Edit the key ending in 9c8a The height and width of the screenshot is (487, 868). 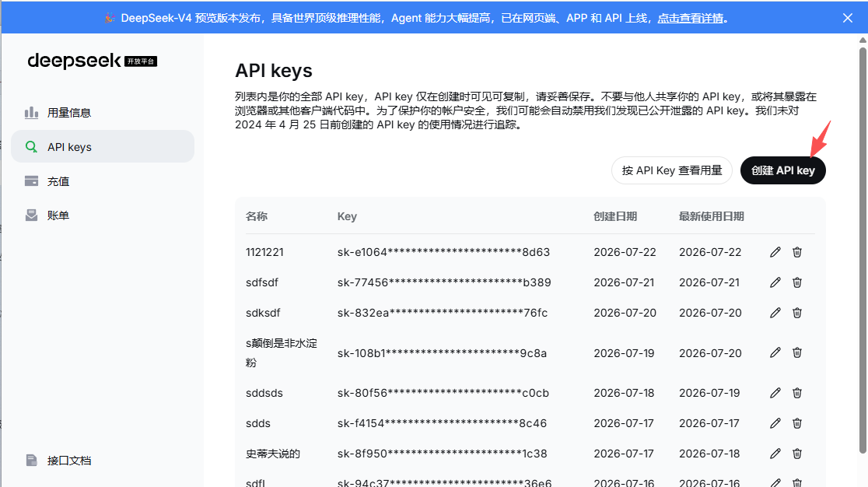pos(775,353)
